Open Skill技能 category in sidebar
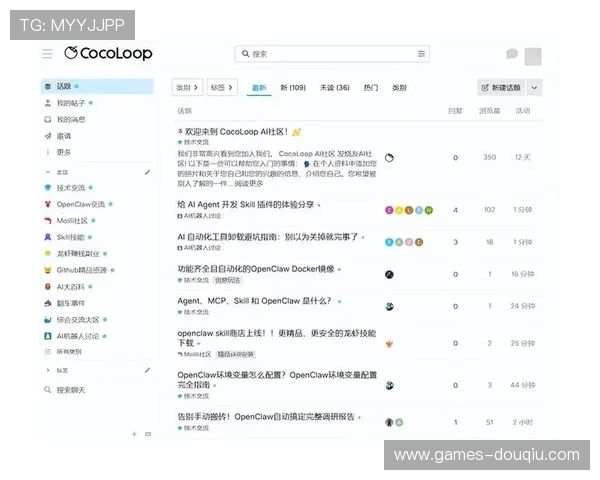 [68, 237]
